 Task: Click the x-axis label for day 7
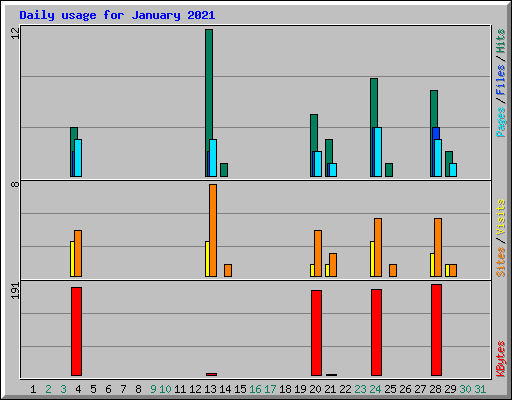(x=123, y=389)
